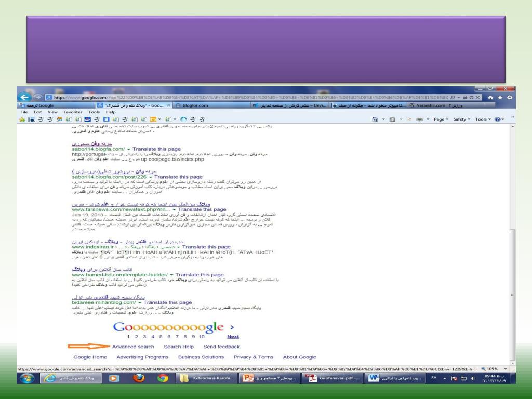This screenshot has width=532, height=399.
Task: Click the command bar Feeds icon
Action: [x=392, y=119]
